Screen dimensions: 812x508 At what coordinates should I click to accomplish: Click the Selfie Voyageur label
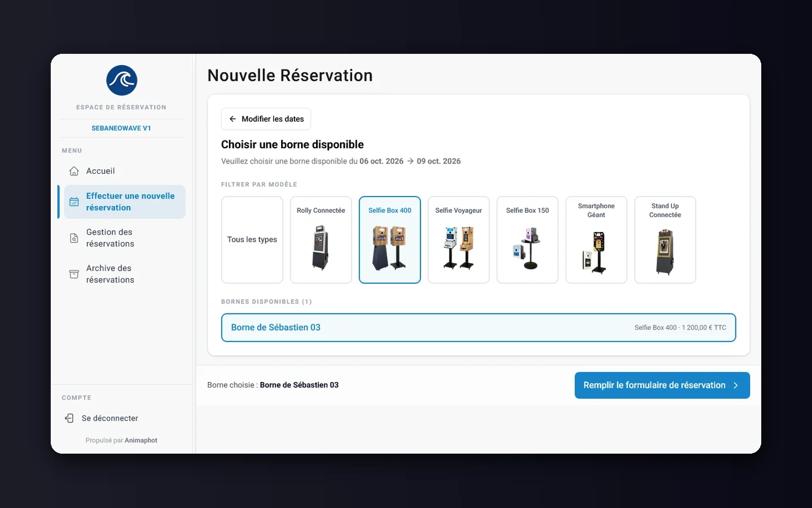coord(459,210)
